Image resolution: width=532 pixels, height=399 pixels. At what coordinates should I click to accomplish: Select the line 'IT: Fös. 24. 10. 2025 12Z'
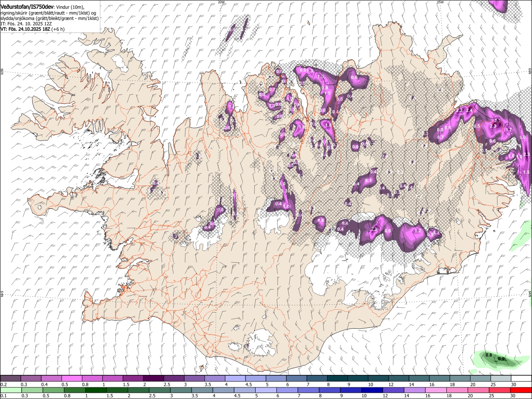click(26, 24)
